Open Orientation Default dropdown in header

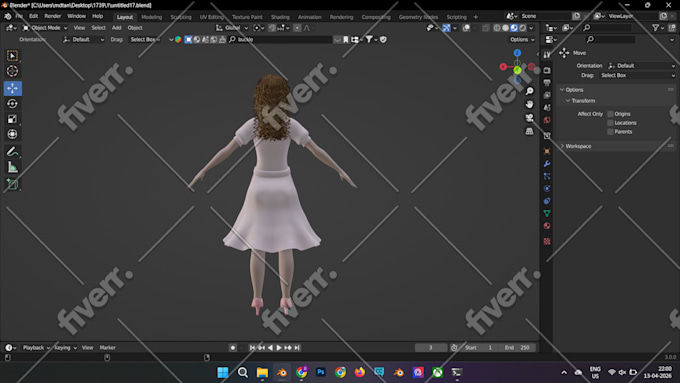coord(84,39)
